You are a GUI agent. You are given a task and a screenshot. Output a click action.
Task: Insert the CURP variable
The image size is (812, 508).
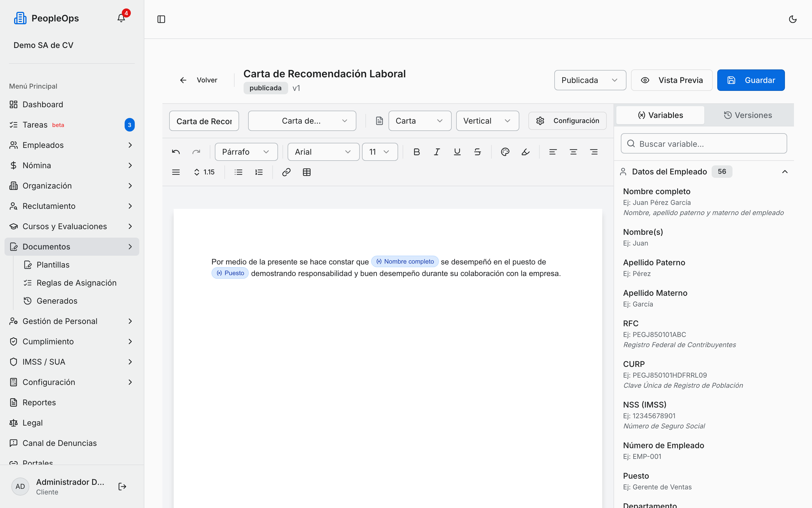pos(704,374)
